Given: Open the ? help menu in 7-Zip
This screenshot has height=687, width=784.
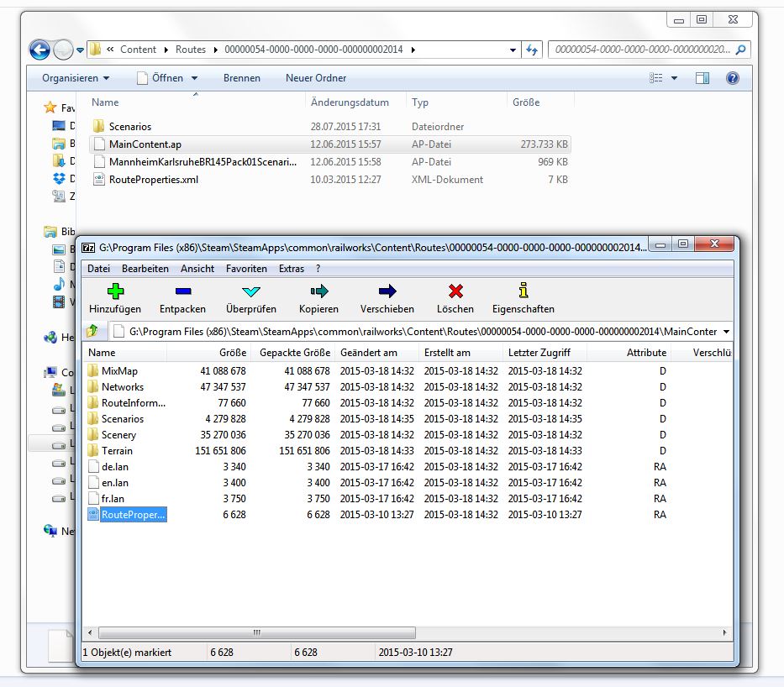Looking at the screenshot, I should (x=318, y=268).
